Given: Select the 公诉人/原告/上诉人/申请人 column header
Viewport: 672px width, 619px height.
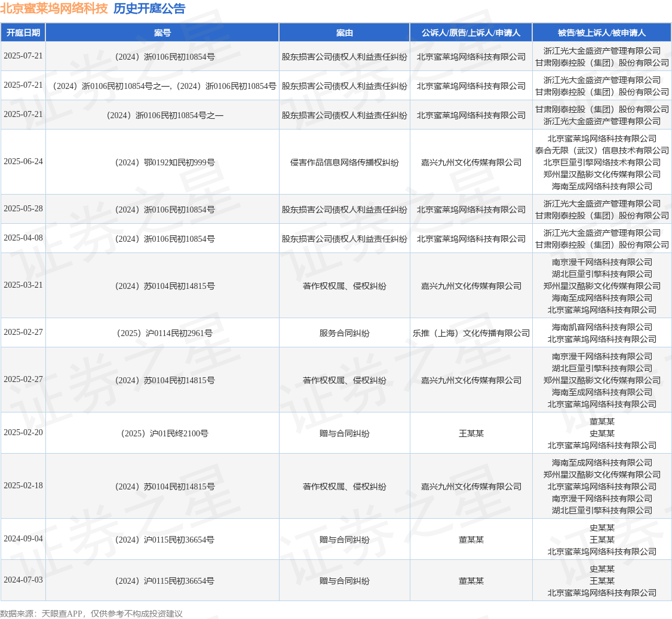Looking at the screenshot, I should click(471, 33).
